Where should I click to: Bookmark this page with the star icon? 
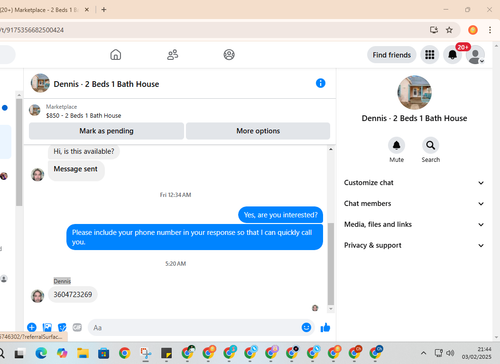tap(449, 30)
